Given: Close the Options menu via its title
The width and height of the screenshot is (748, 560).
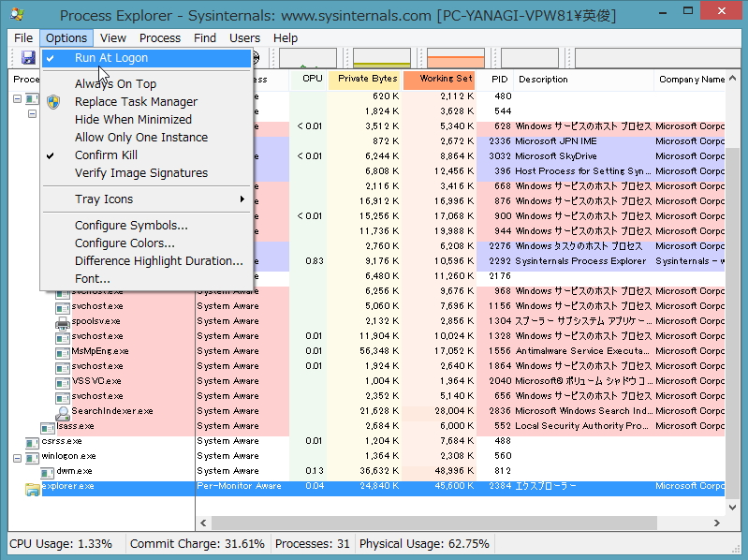Looking at the screenshot, I should coord(66,37).
